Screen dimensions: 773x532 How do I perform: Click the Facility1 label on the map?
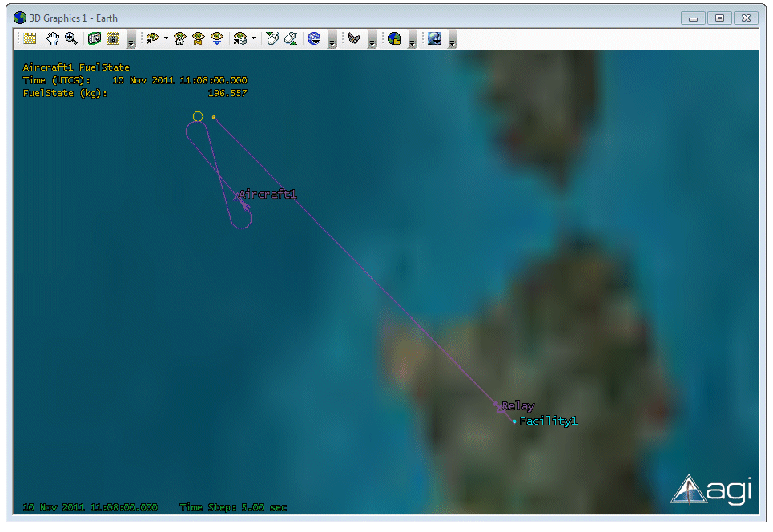click(549, 421)
